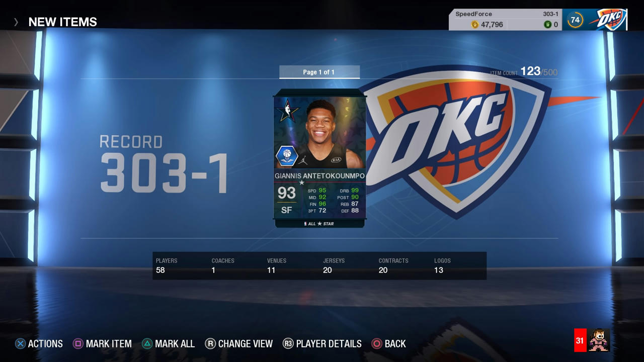This screenshot has width=644, height=362.
Task: Click the Page 1 of 1 tab
Action: [x=319, y=72]
